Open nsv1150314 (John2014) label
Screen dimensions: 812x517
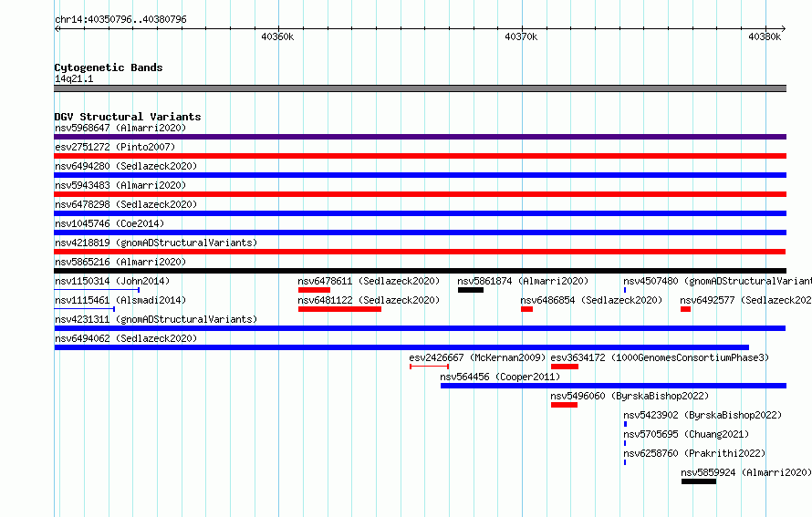click(112, 281)
